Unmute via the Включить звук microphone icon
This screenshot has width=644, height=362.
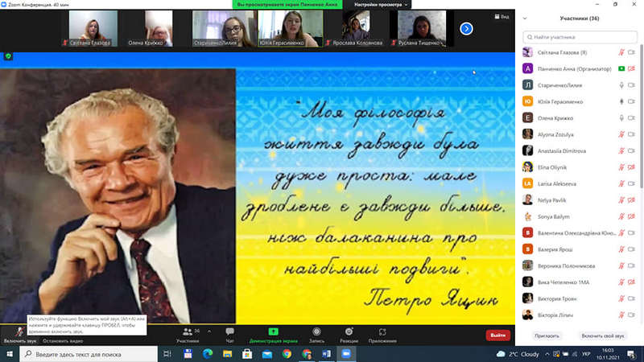pos(19,331)
